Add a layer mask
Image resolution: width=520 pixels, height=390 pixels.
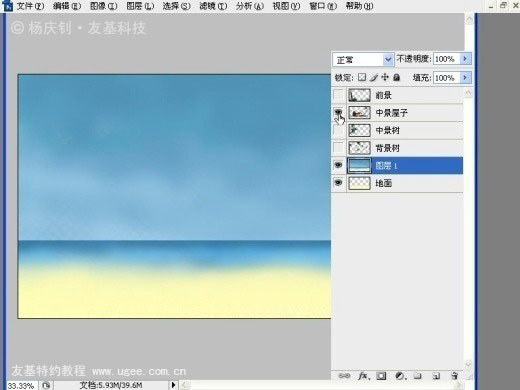coord(381,376)
